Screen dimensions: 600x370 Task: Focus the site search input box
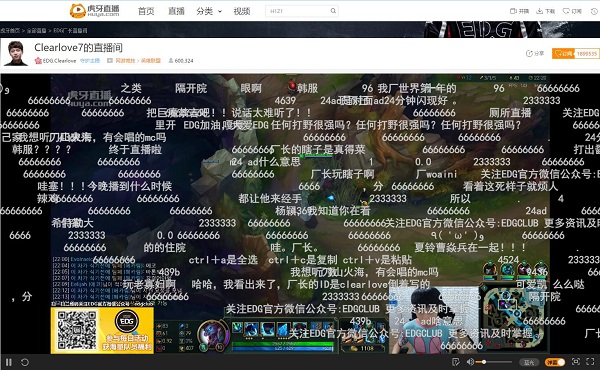pos(298,11)
